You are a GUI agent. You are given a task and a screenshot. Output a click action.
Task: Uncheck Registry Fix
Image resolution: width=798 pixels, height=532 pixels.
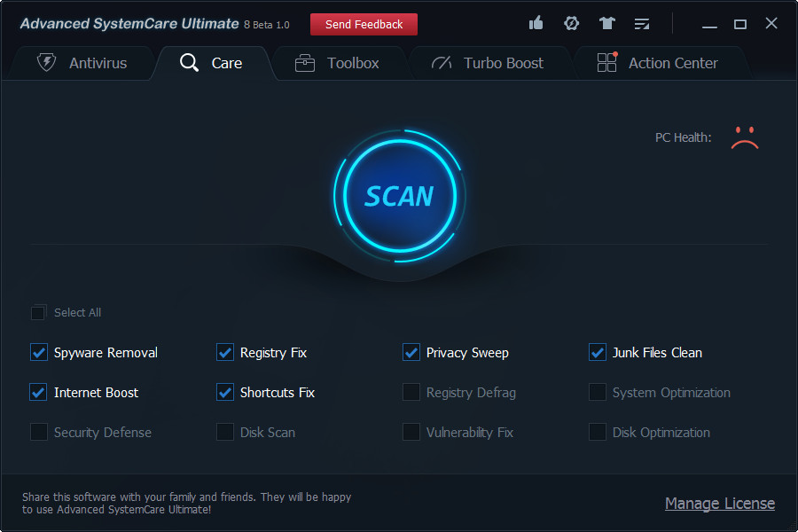225,352
